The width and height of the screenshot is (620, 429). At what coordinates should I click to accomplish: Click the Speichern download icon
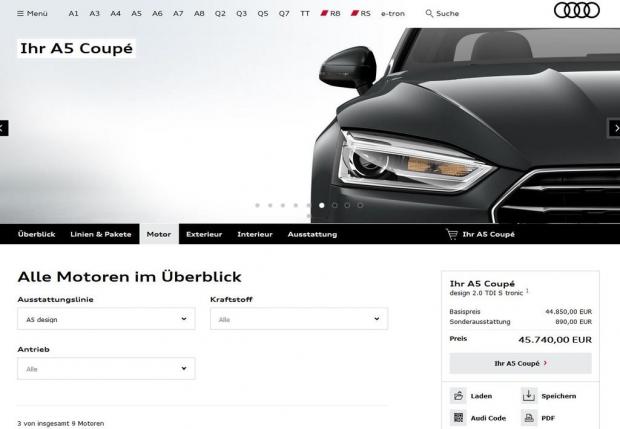[529, 396]
